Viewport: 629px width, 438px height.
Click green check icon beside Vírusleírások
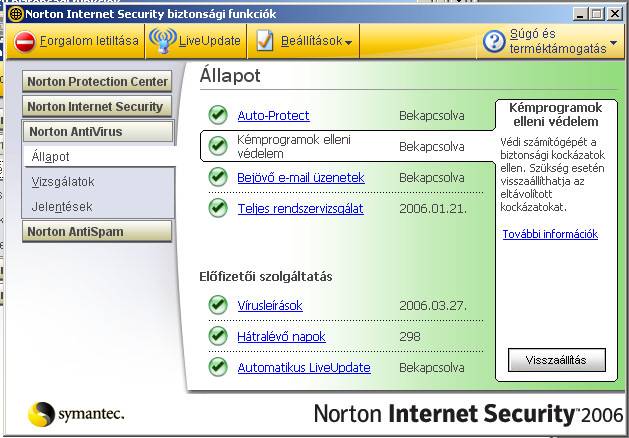click(217, 306)
